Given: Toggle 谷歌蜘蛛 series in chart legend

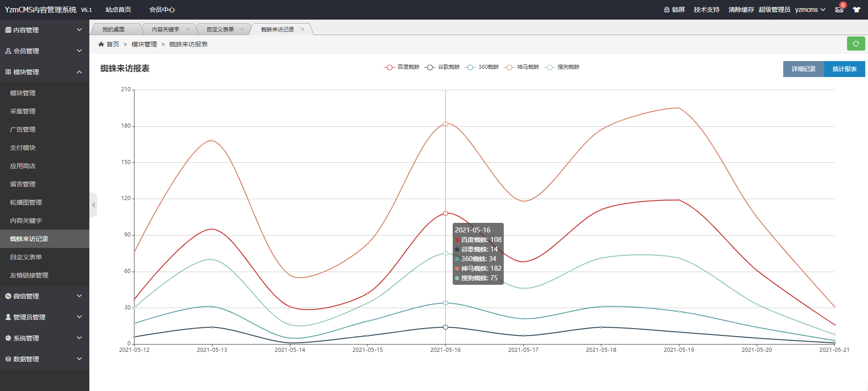Looking at the screenshot, I should [442, 67].
